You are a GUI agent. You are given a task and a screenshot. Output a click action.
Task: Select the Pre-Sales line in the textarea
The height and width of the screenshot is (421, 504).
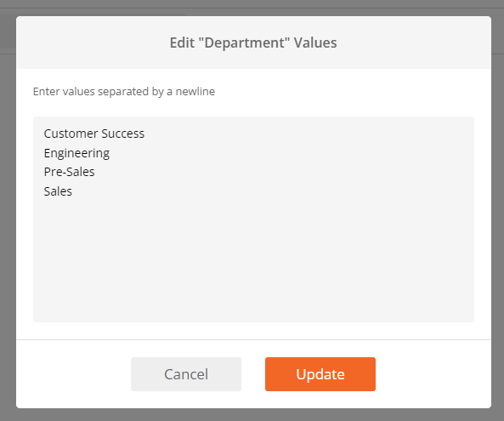(70, 172)
